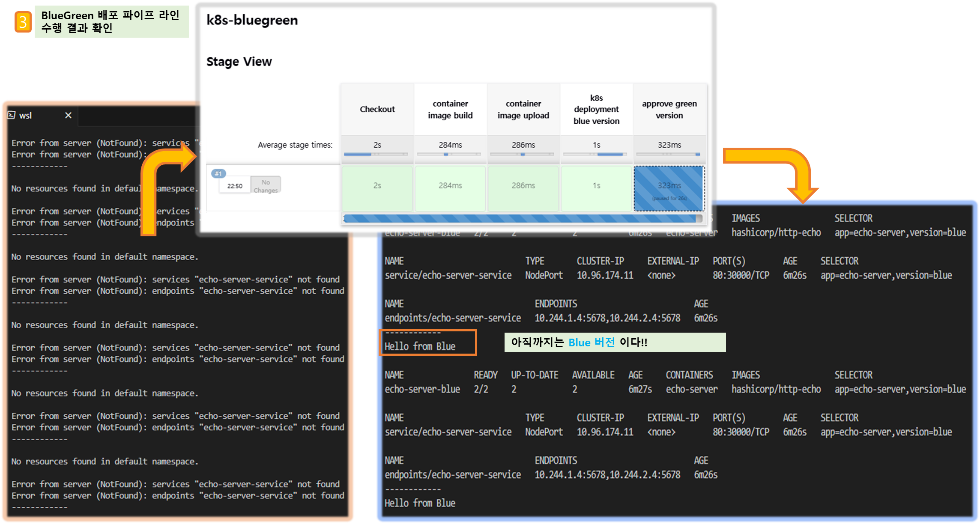Click the 22:50 build timestamp

235,186
